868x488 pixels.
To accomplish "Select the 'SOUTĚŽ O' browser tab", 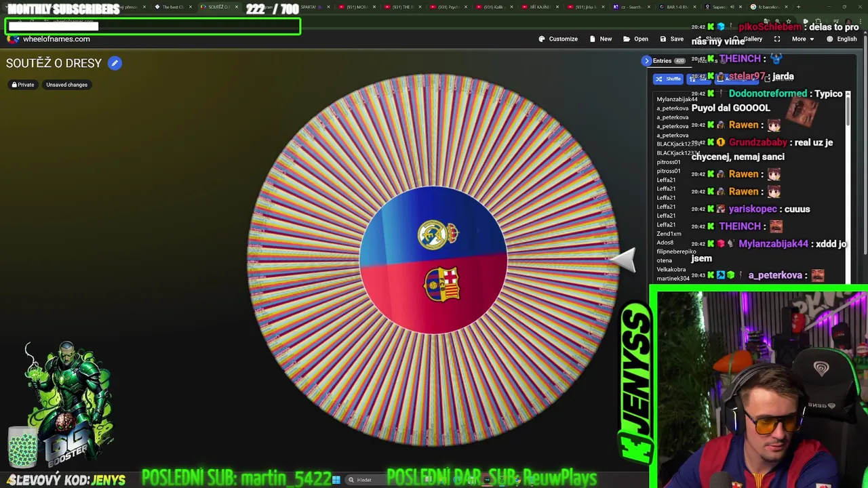I will [x=218, y=7].
